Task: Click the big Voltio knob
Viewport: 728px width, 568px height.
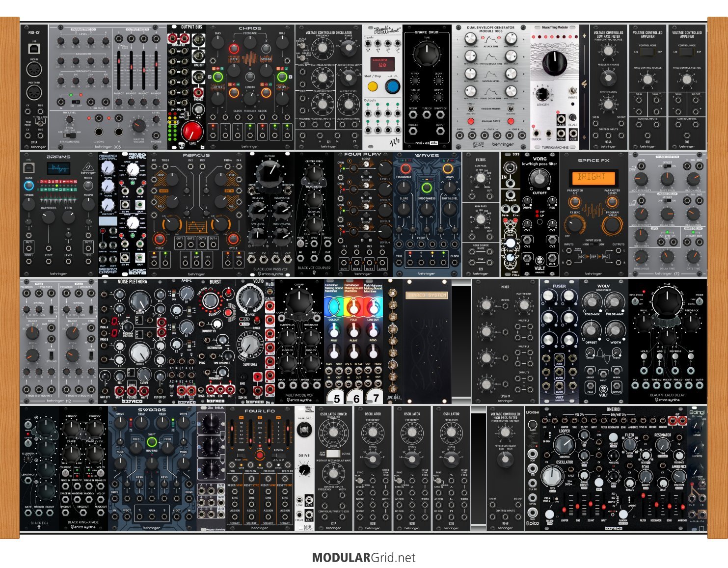Action: [x=250, y=299]
